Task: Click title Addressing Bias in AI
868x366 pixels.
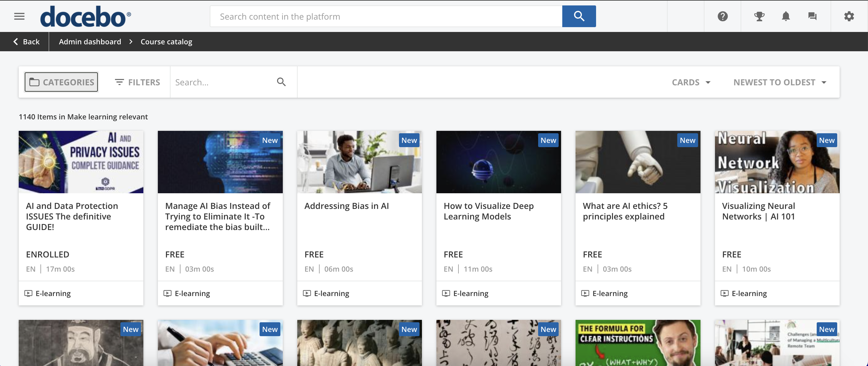Action: coord(346,206)
